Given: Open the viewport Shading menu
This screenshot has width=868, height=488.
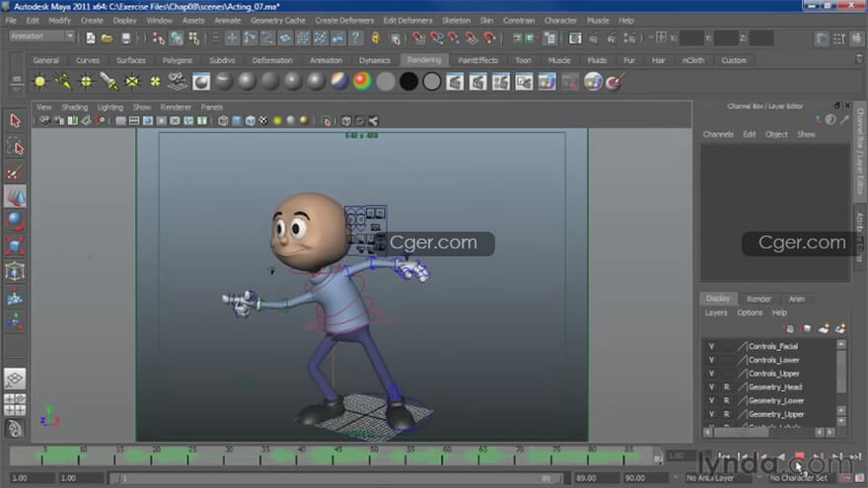Looking at the screenshot, I should pos(74,107).
